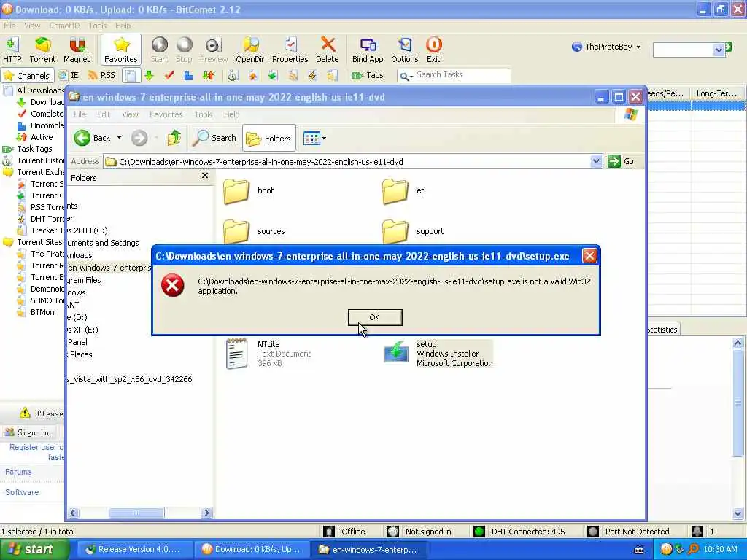Select the NTLite text document

pyautogui.click(x=269, y=354)
